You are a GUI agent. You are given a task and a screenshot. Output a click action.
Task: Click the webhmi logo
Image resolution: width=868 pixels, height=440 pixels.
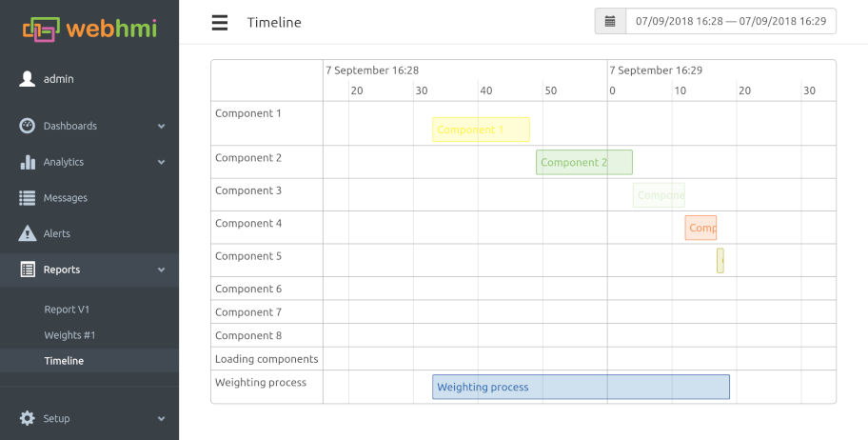[x=89, y=29]
